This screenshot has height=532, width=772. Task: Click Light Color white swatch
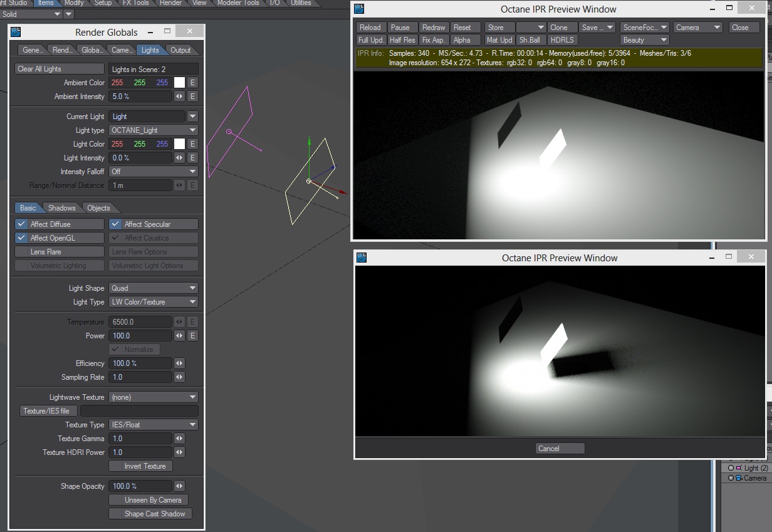pyautogui.click(x=179, y=144)
